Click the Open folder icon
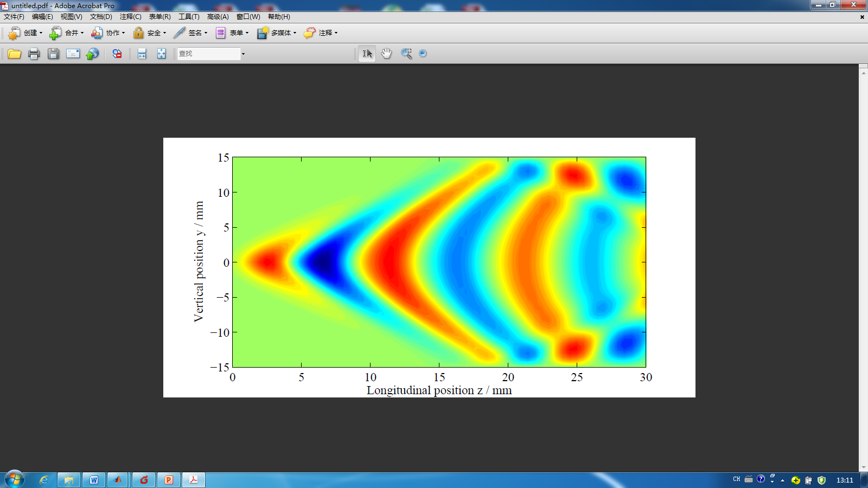Viewport: 868px width, 488px height. click(14, 54)
